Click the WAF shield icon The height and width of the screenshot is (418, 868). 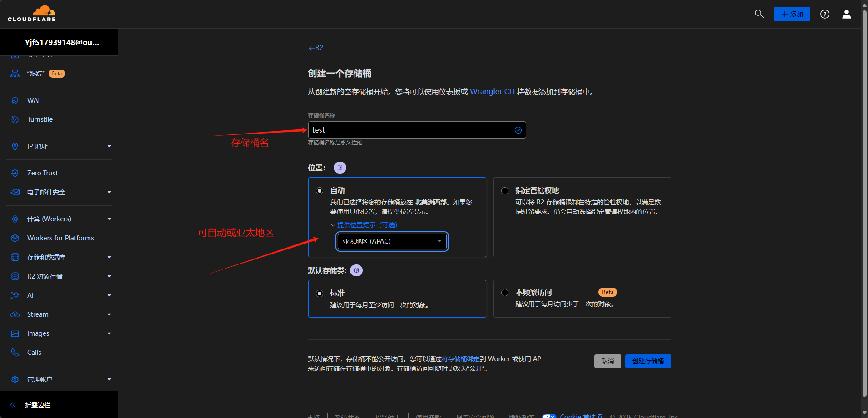(15, 100)
